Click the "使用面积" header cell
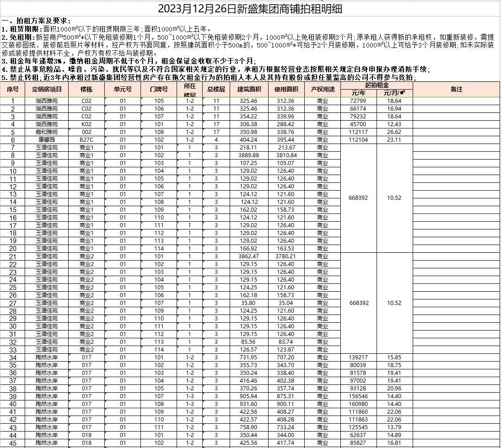This screenshot has height=448, width=501. pos(286,90)
